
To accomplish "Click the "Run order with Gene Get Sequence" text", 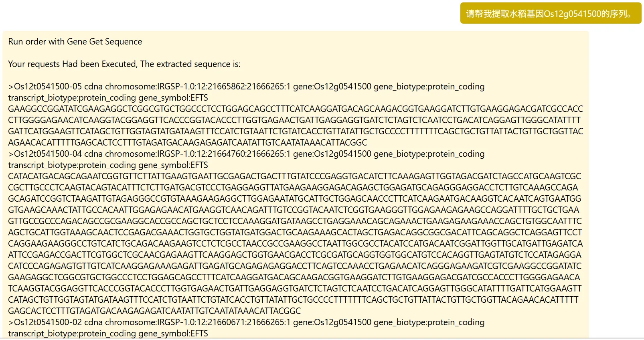I will (75, 42).
